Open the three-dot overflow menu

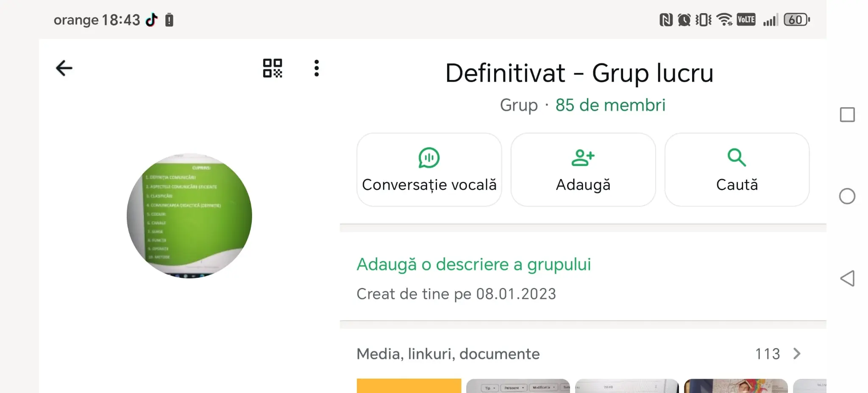tap(317, 68)
